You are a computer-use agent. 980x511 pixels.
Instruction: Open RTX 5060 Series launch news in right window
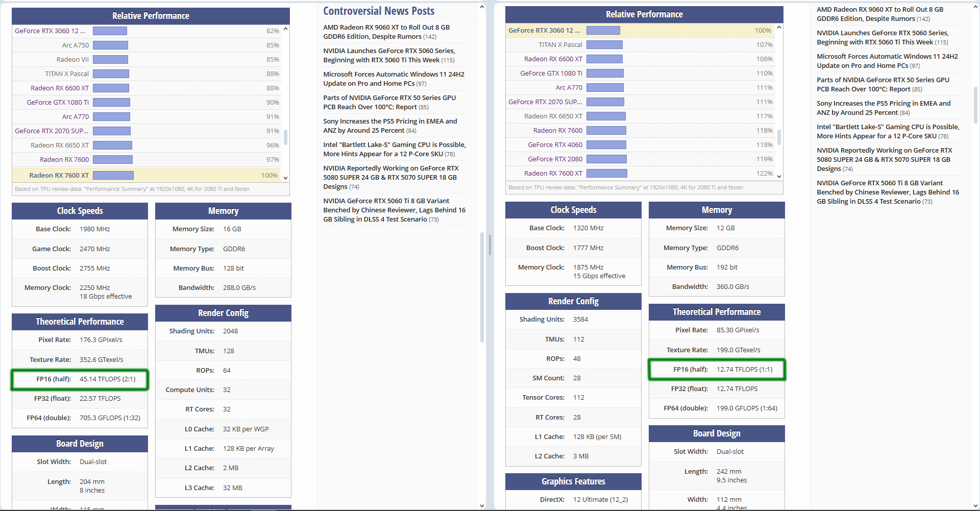click(x=883, y=37)
